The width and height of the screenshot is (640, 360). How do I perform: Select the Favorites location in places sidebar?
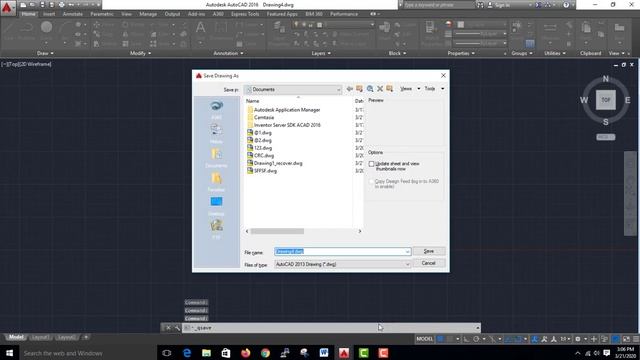(x=216, y=182)
